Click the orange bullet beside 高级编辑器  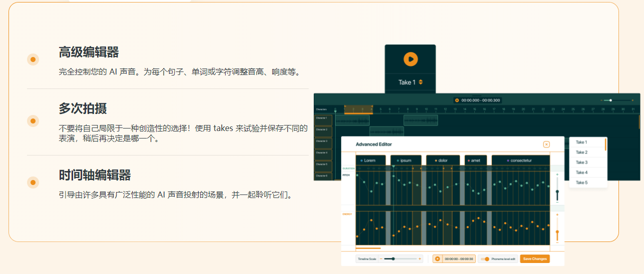tap(33, 59)
